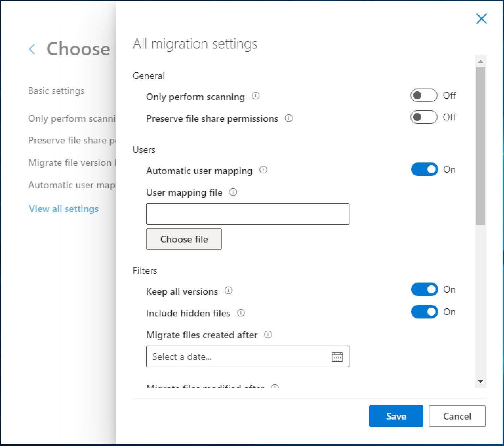The height and width of the screenshot is (446, 504).
Task: Open info for Migrate files modified after
Action: (275, 387)
